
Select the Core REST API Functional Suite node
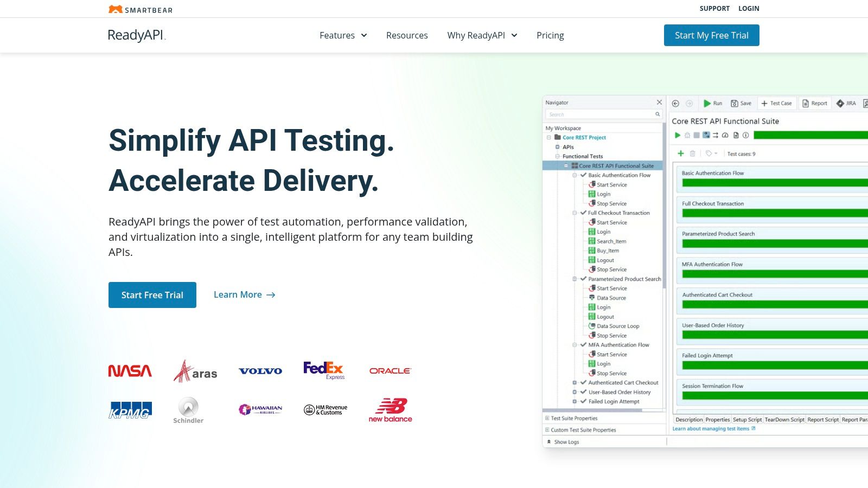click(x=612, y=166)
